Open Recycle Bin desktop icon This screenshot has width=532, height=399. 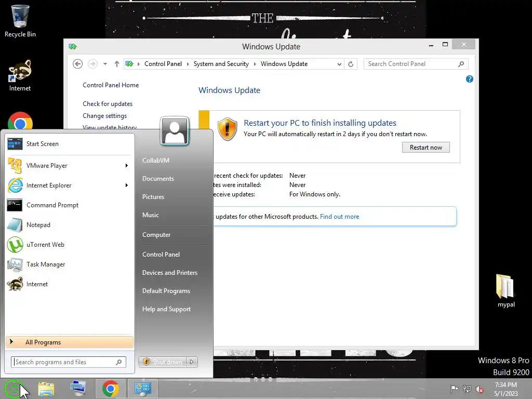[x=20, y=20]
